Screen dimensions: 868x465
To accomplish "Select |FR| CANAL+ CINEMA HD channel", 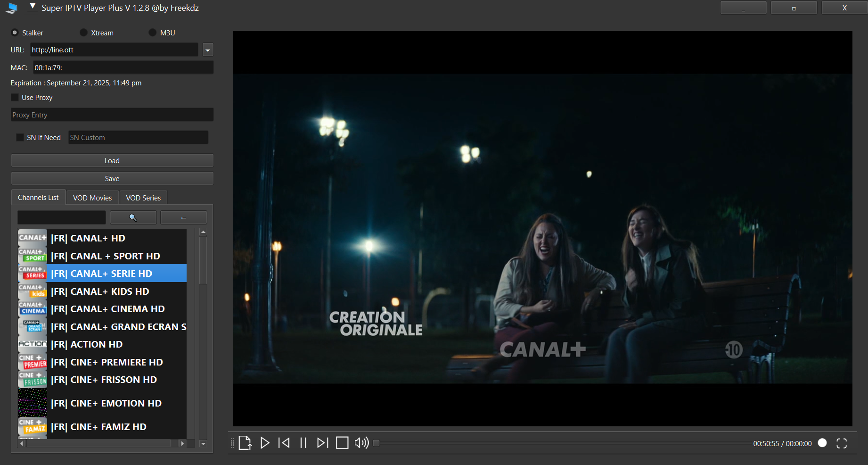I will 102,309.
